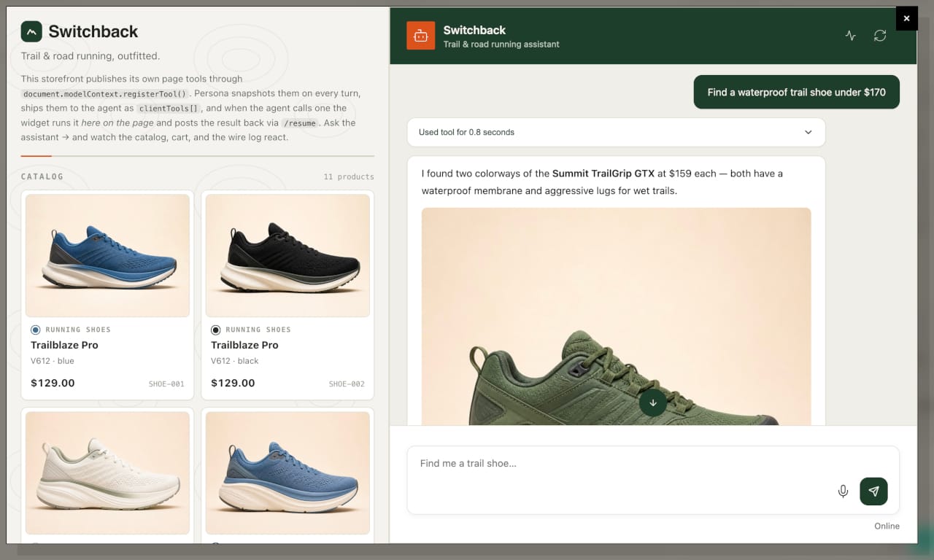Click the 'Summit TrailGrip GTX' bold product name

click(x=603, y=174)
